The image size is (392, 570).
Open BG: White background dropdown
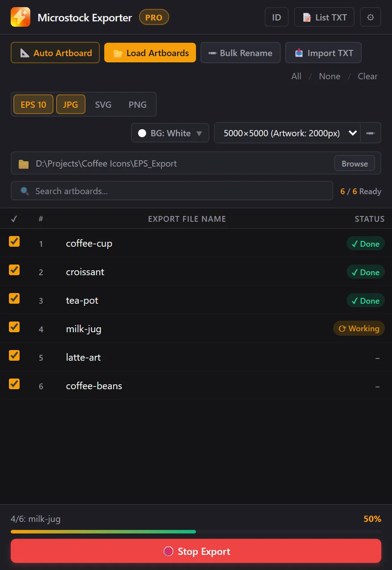[x=170, y=133]
